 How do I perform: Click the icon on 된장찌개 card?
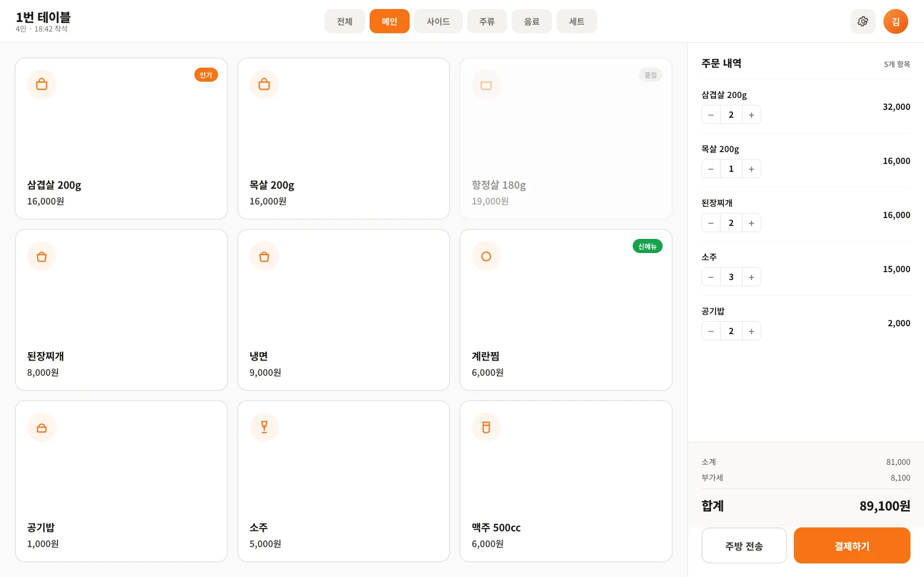pos(42,256)
